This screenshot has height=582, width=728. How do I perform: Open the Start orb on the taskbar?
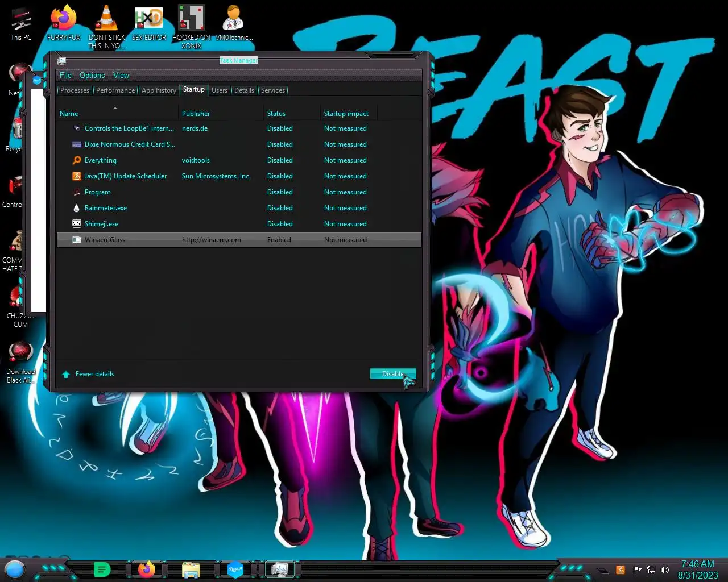click(x=15, y=569)
